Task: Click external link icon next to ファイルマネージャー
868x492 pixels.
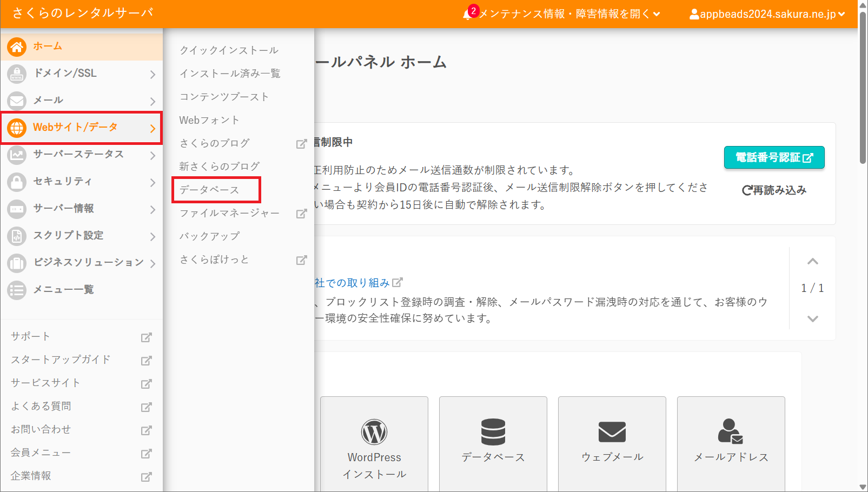Action: point(301,214)
